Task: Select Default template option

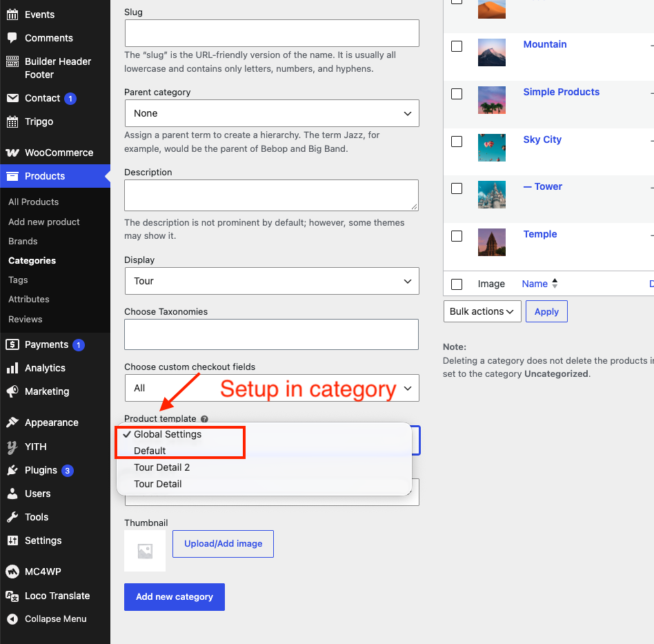Action: 264,451
